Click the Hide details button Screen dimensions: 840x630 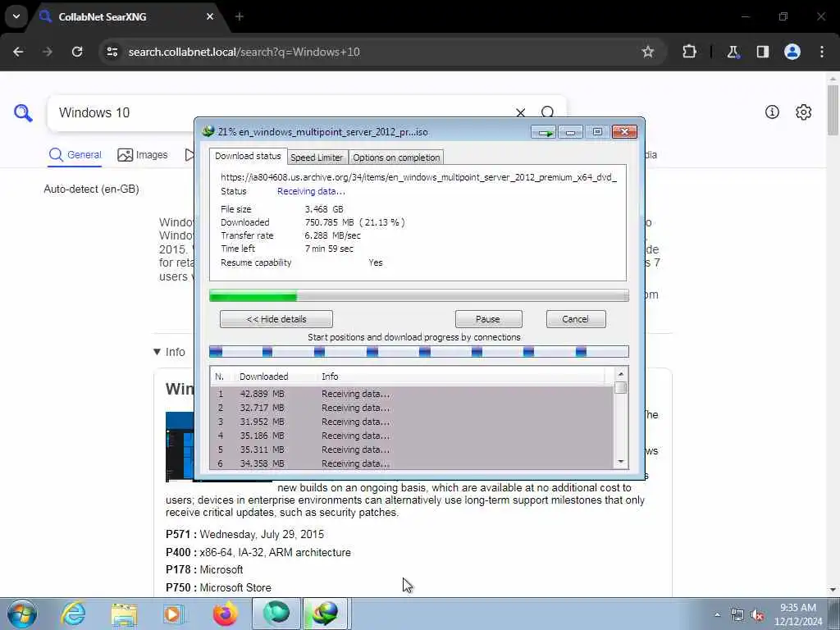coord(276,319)
